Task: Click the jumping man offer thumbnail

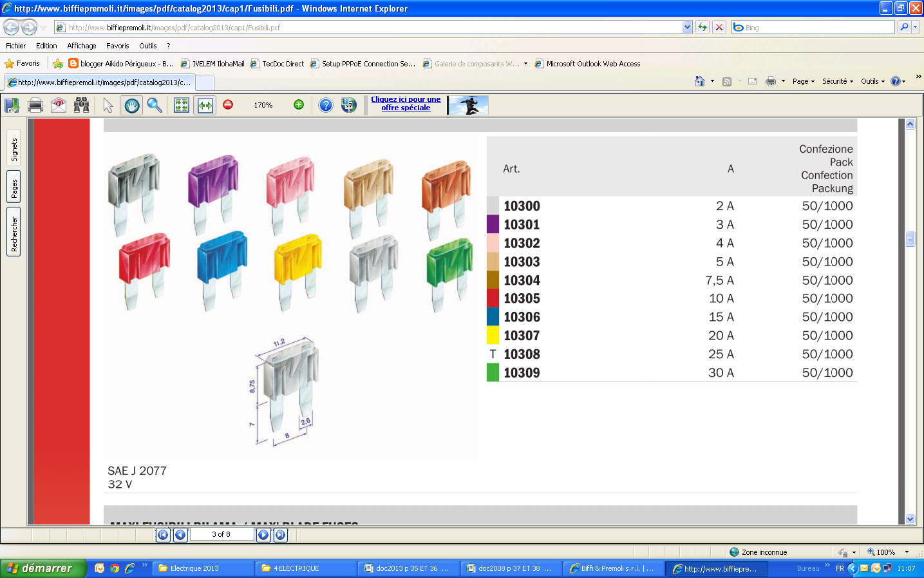Action: click(x=468, y=105)
